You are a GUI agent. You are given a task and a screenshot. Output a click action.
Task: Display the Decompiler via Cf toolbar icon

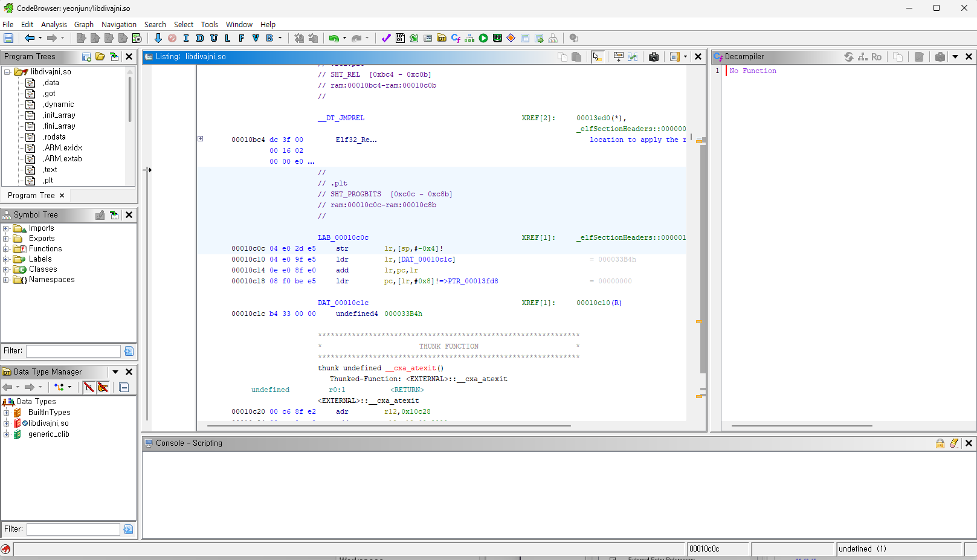pos(456,38)
